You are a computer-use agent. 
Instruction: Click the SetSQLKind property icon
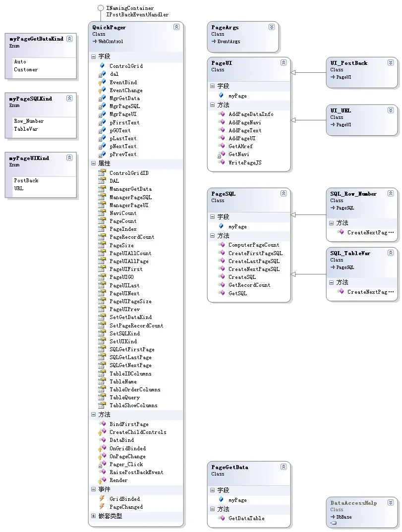(102, 333)
